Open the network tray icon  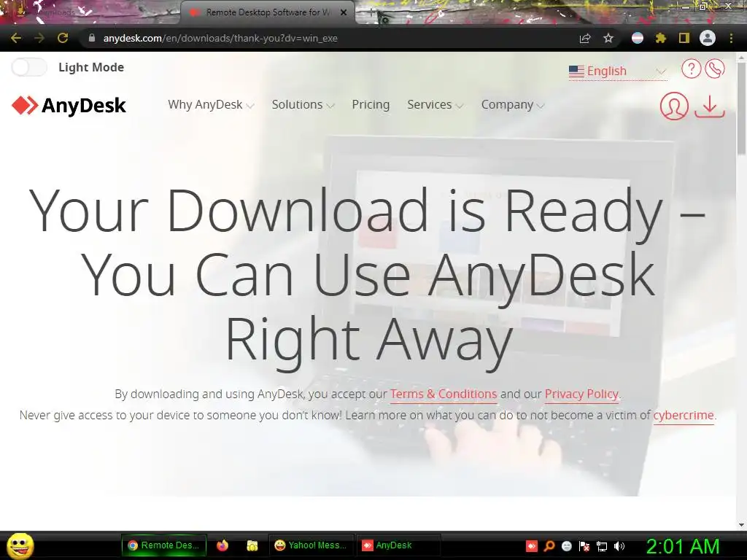click(x=602, y=546)
